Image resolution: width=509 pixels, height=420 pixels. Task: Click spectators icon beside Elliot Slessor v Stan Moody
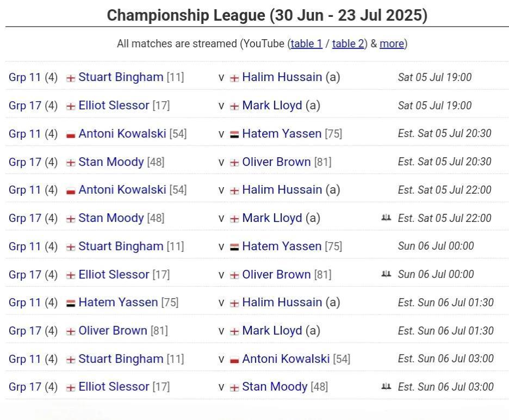(x=386, y=387)
